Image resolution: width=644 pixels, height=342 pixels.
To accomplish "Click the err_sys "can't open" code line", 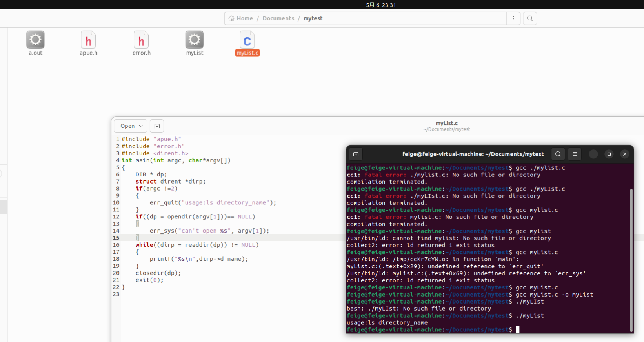I will [209, 231].
